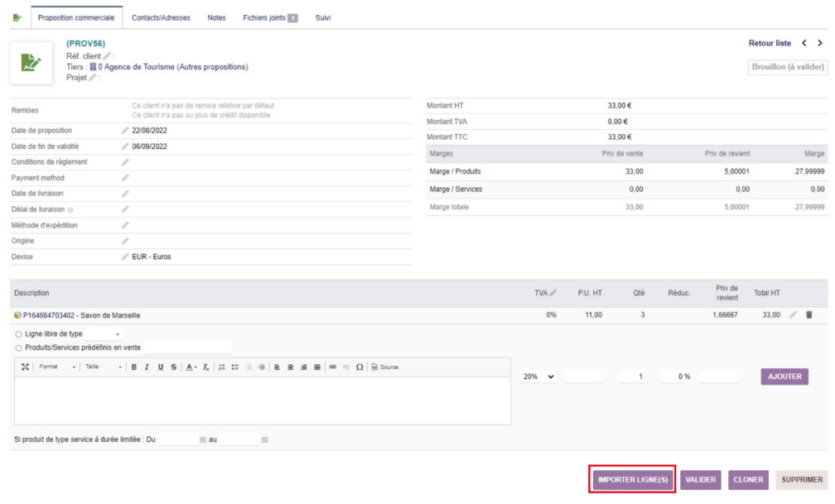
Task: Click the predefined product search field
Action: coord(187,348)
